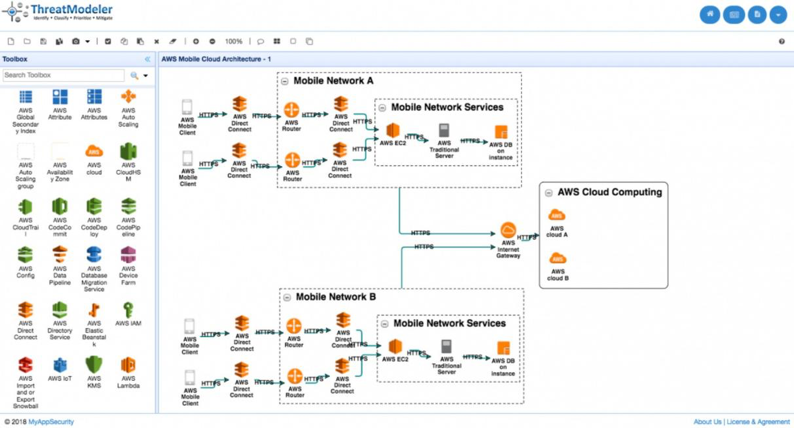Viewport: 794px width, 428px height.
Task: Click the paste clipboard toolbar icon
Action: [x=140, y=42]
